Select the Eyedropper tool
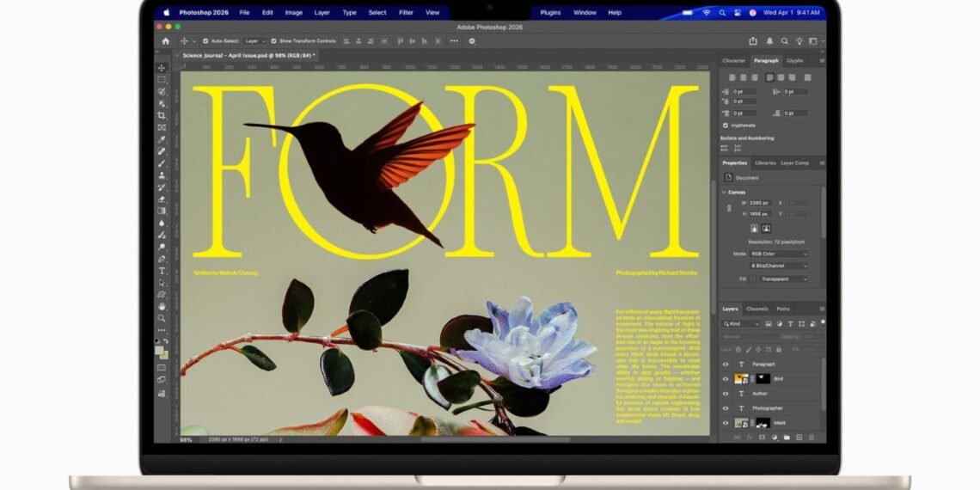 pyautogui.click(x=162, y=139)
